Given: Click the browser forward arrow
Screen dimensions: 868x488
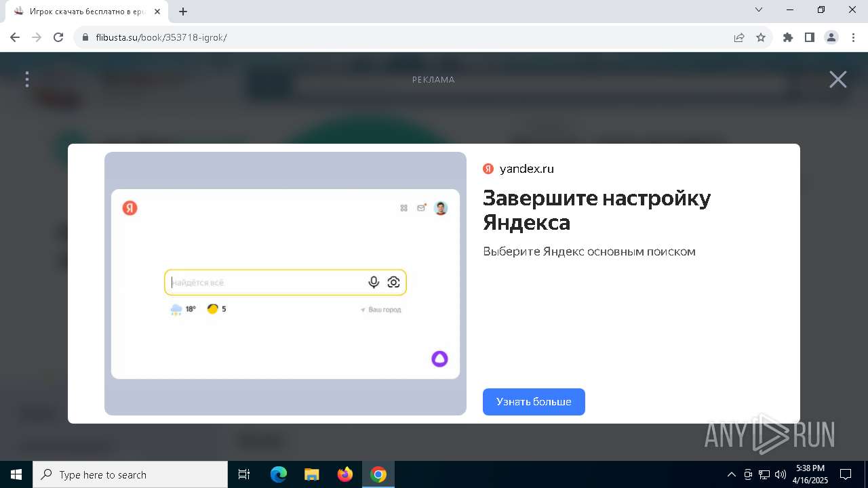Looking at the screenshot, I should 37,37.
